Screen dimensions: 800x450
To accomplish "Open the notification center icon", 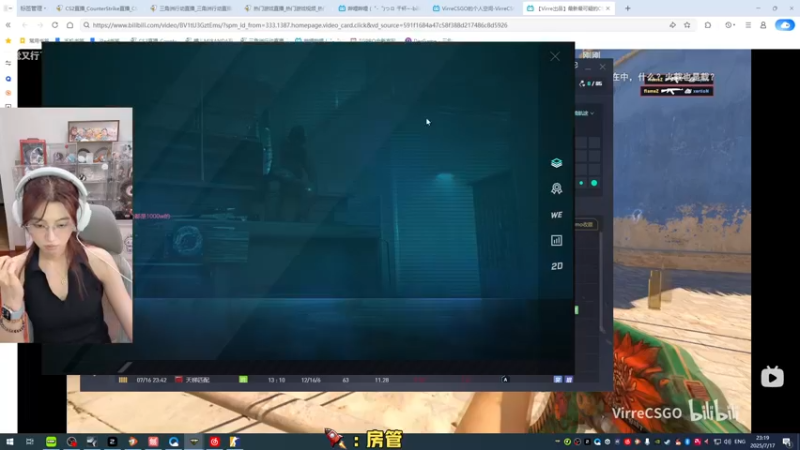I will point(787,442).
